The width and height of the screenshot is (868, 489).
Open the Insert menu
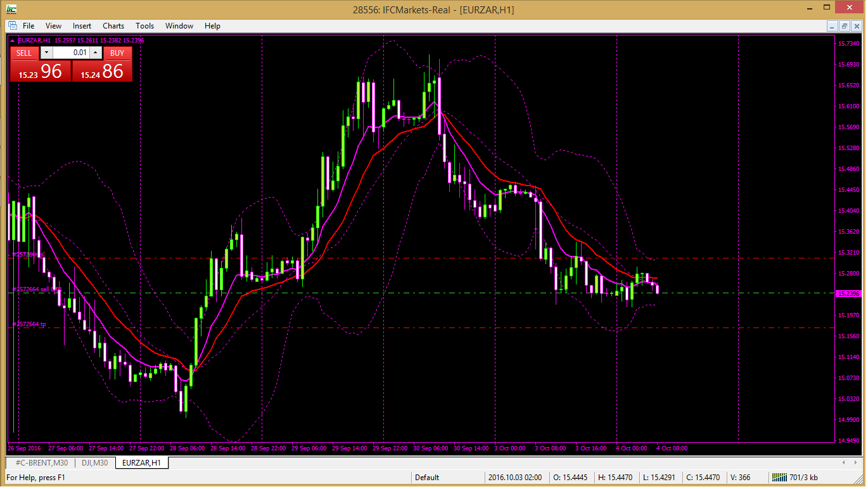82,26
